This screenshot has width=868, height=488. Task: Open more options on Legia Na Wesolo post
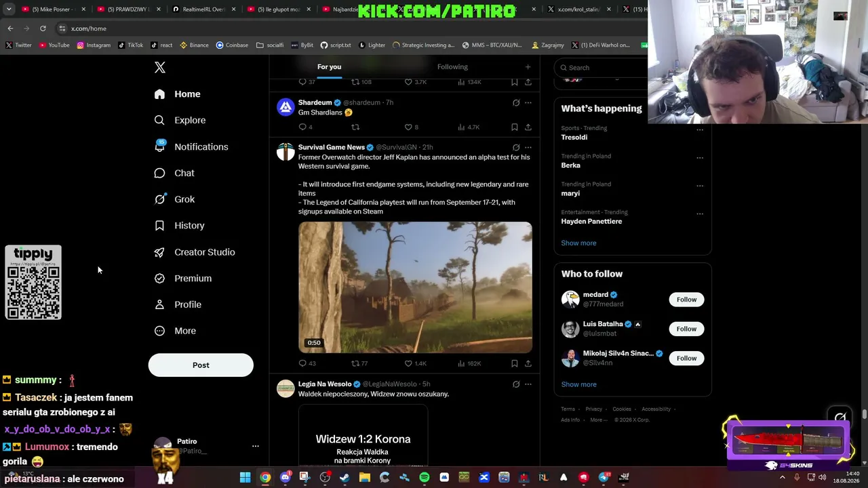[x=528, y=384]
